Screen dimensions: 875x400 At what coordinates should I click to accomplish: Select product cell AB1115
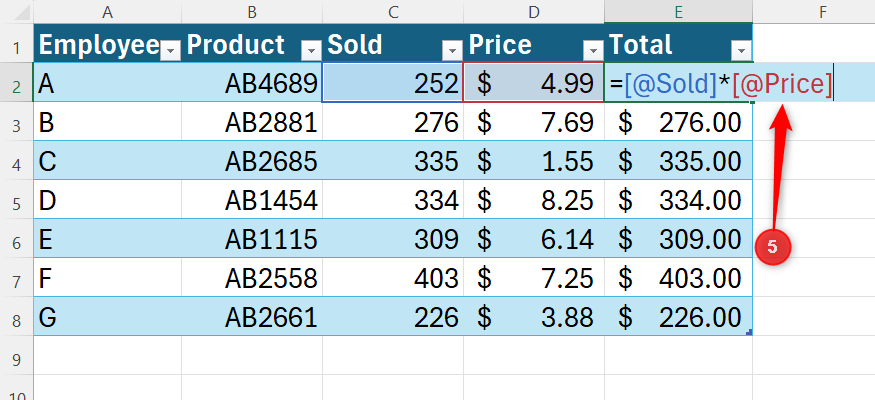(252, 238)
